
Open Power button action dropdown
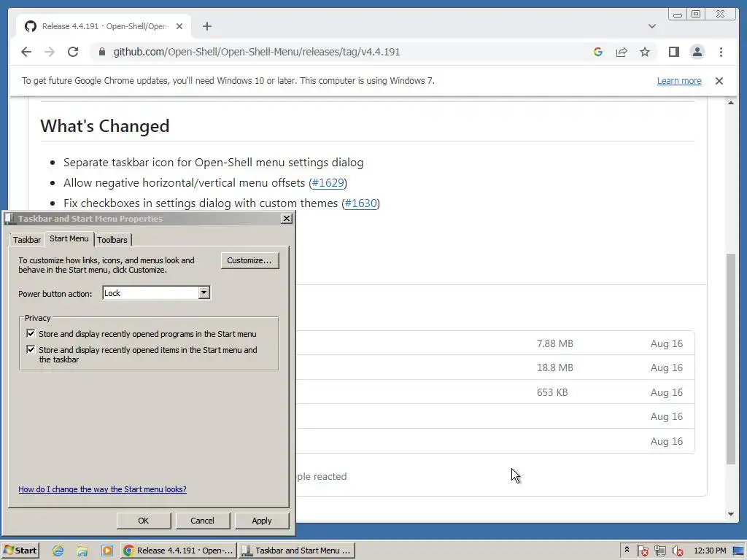[204, 293]
